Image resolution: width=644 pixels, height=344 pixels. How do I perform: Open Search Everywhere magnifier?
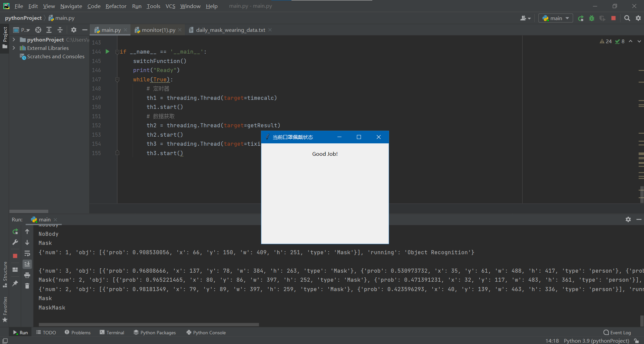pyautogui.click(x=627, y=18)
